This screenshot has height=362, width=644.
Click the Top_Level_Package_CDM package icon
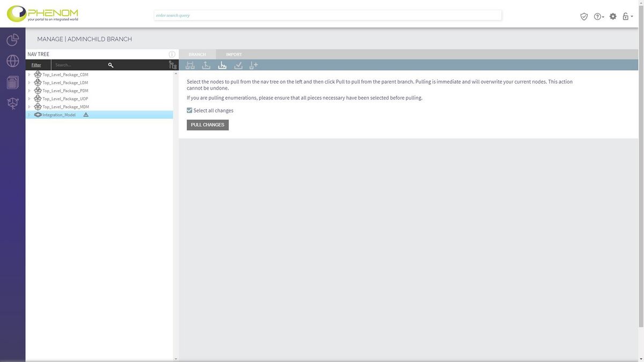[x=38, y=75]
